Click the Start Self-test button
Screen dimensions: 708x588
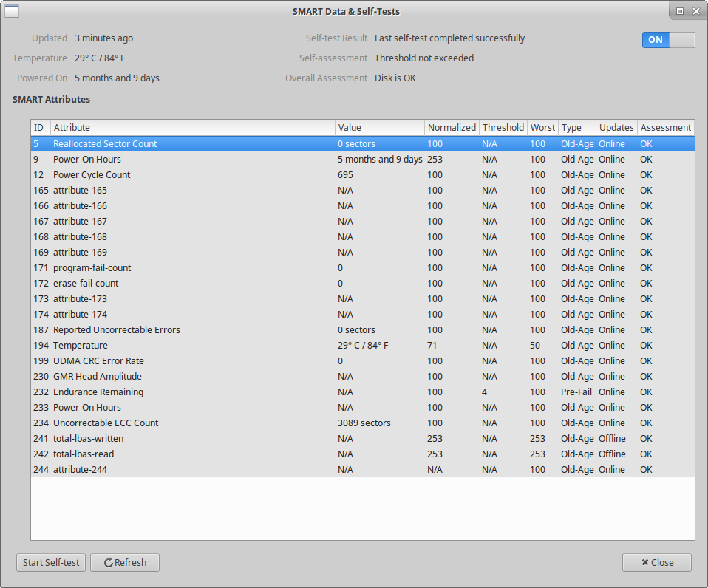[51, 562]
